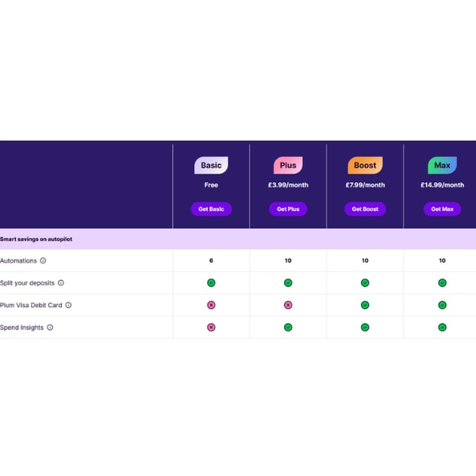Click the Free price under Basic

pos(211,185)
